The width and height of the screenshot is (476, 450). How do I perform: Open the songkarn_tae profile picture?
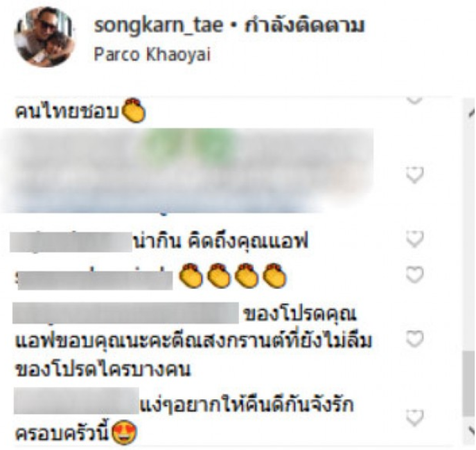tap(44, 37)
